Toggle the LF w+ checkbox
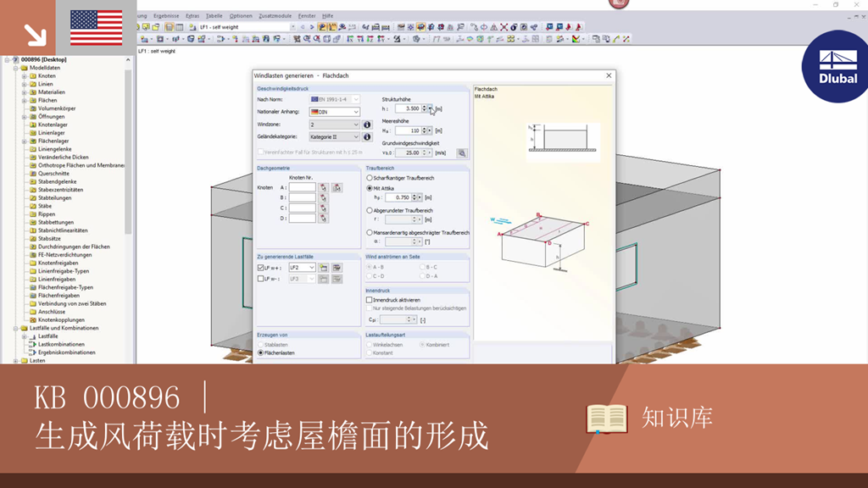868x488 pixels. (x=261, y=268)
